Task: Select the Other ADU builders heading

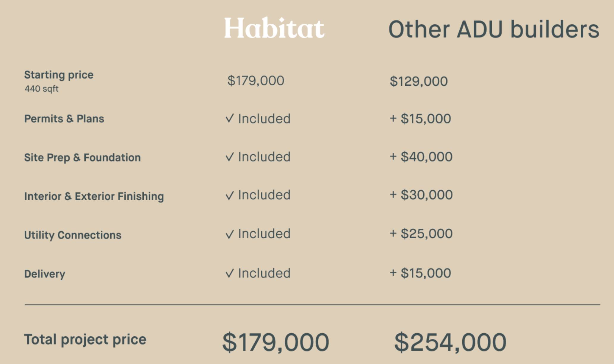Action: (494, 29)
